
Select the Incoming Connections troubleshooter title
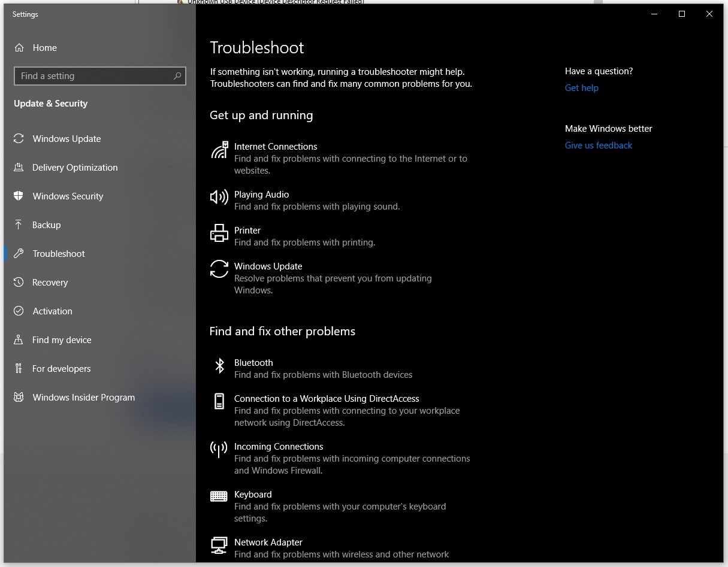coord(279,447)
